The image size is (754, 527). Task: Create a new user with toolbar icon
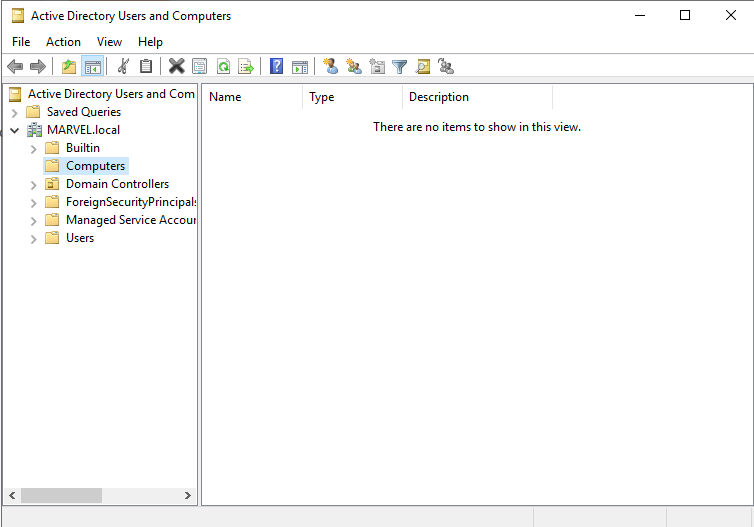[x=330, y=67]
